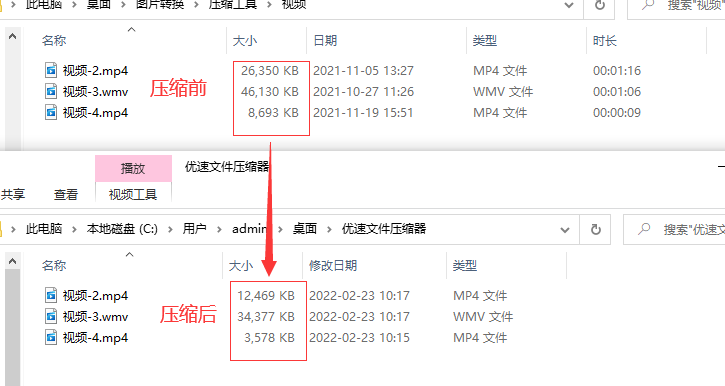Sort upper window by 名称 column
This screenshot has height=386, width=725.
coord(54,41)
